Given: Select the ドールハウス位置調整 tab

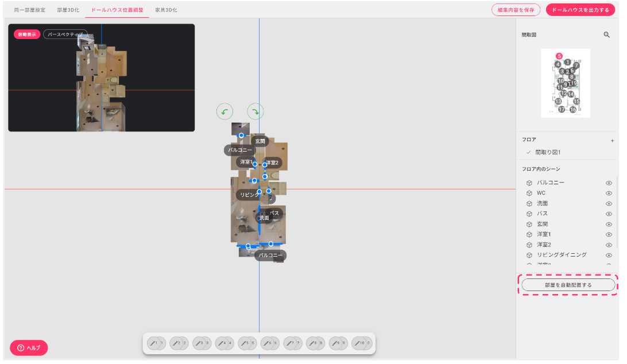Looking at the screenshot, I should pos(117,10).
